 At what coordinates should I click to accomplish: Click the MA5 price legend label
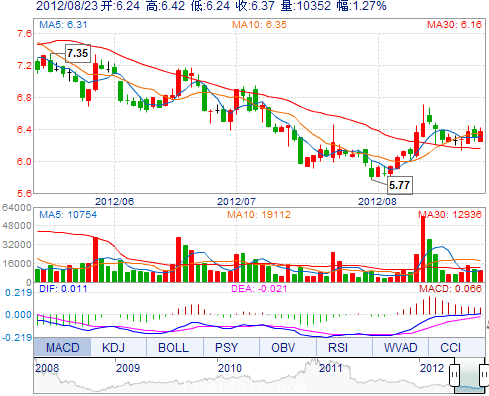[x=63, y=24]
